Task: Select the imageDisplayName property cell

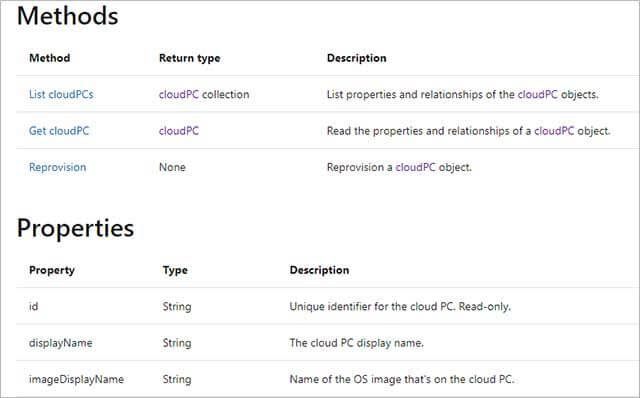Action: (x=76, y=379)
